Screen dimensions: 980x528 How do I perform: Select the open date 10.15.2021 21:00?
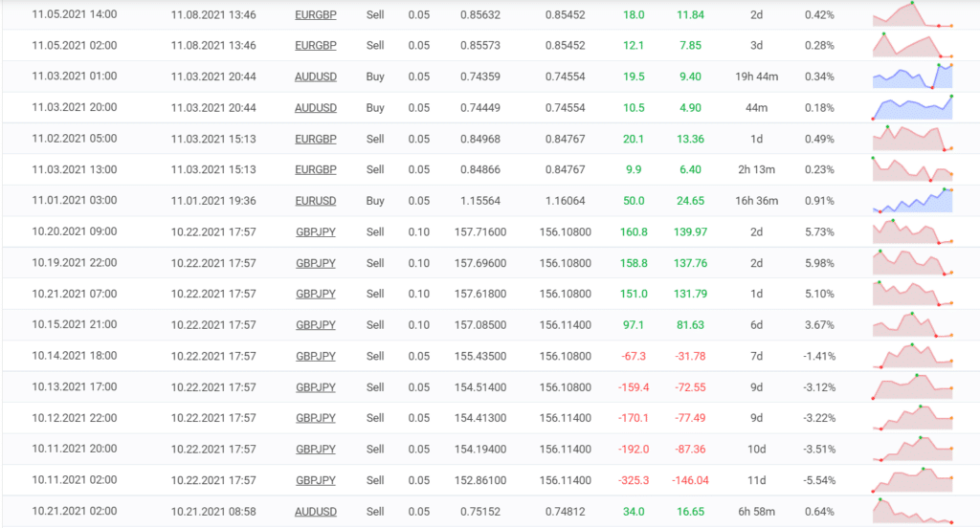pos(75,324)
